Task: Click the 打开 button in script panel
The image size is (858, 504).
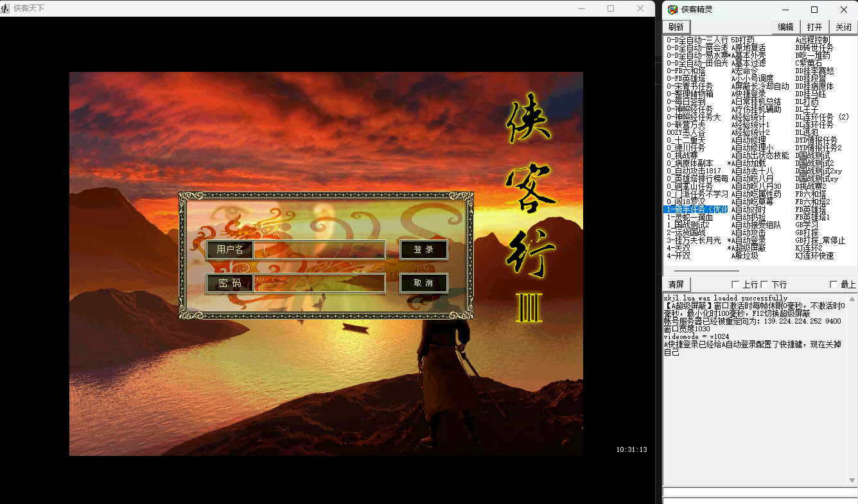Action: tap(814, 27)
